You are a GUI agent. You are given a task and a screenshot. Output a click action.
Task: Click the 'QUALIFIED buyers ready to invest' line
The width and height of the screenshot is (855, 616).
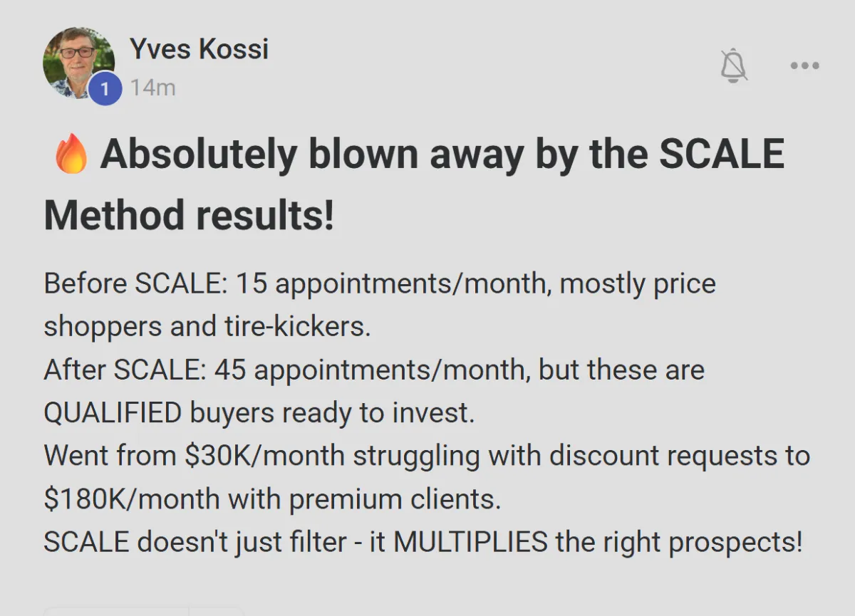(x=259, y=414)
